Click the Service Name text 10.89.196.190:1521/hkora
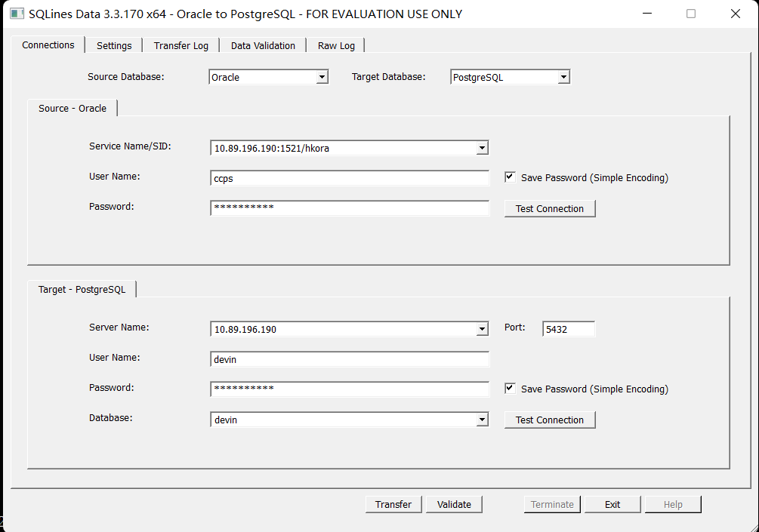Screen dimensions: 759x532 pos(272,149)
